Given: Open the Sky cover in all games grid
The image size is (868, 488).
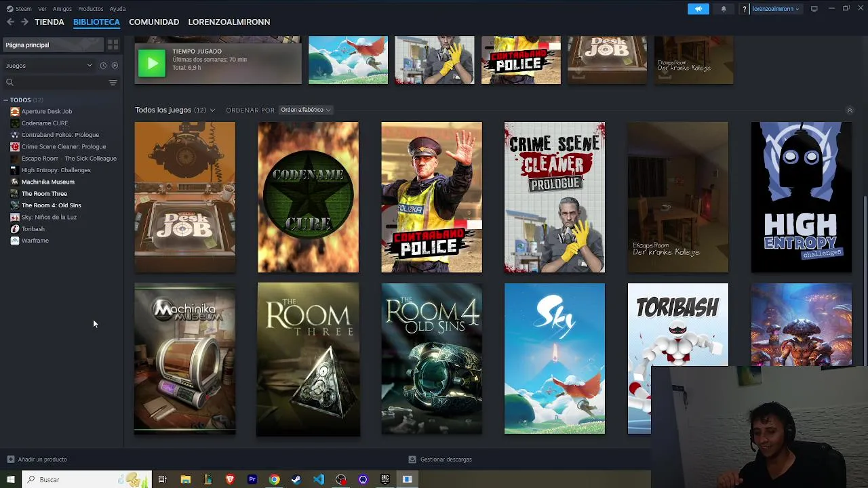Looking at the screenshot, I should pos(555,359).
